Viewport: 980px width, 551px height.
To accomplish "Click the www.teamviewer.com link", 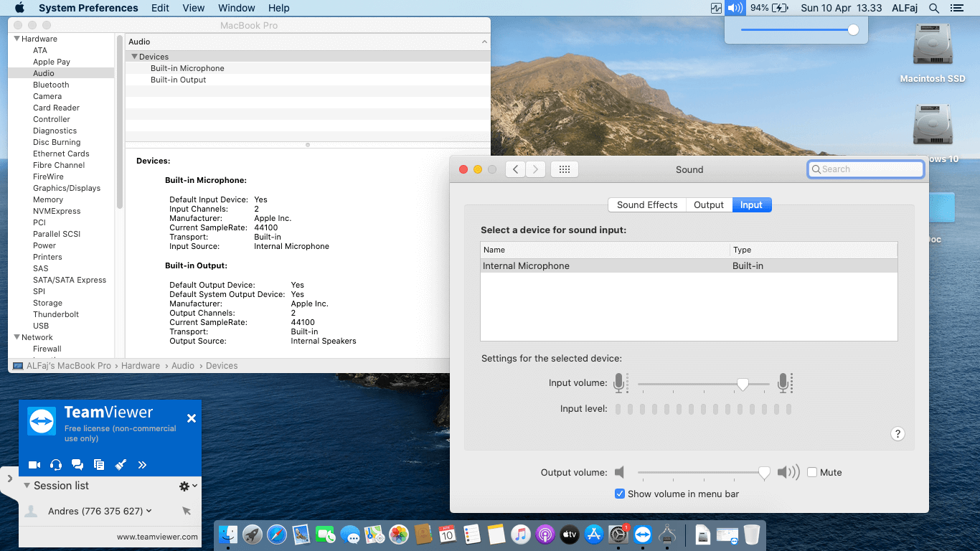I will click(x=157, y=537).
